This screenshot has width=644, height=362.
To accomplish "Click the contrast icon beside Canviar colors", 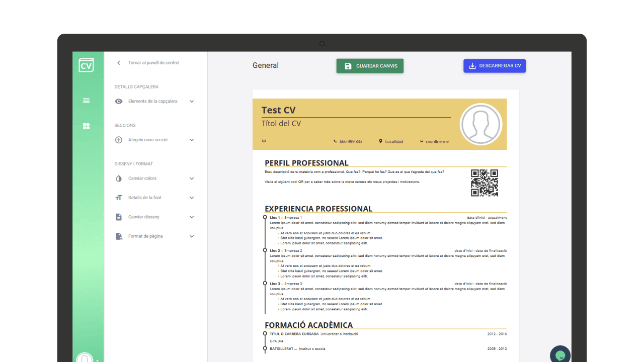I will (119, 178).
